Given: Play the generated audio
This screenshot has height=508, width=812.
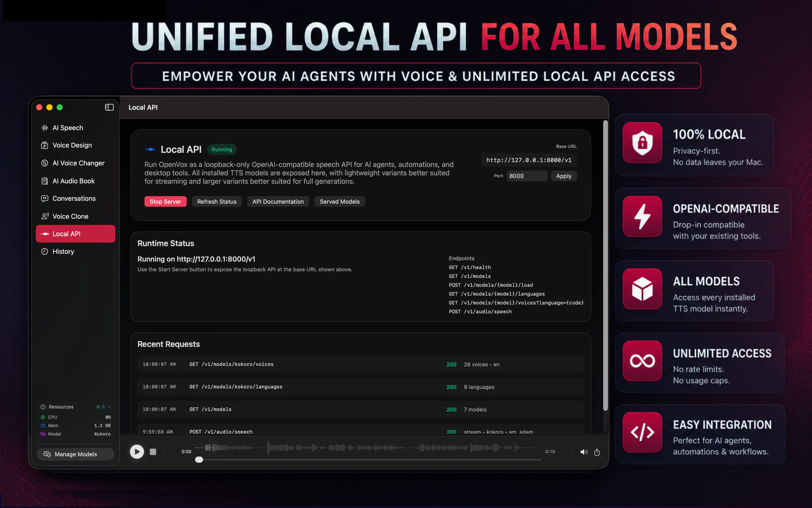Looking at the screenshot, I should [137, 452].
